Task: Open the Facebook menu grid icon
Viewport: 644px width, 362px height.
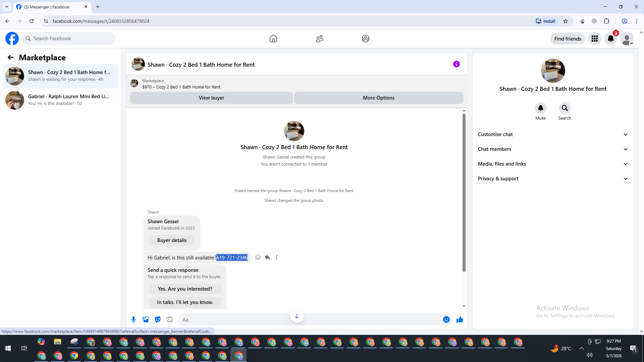Action: click(x=595, y=39)
